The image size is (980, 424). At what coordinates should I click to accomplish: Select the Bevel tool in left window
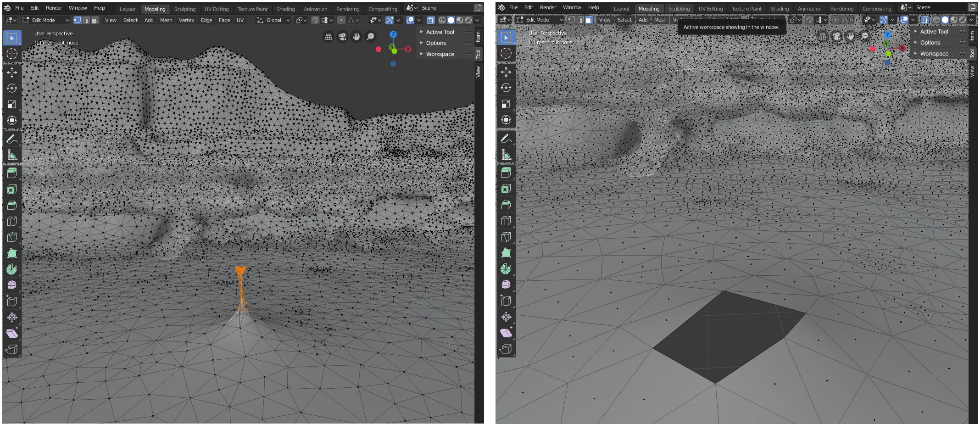point(12,205)
